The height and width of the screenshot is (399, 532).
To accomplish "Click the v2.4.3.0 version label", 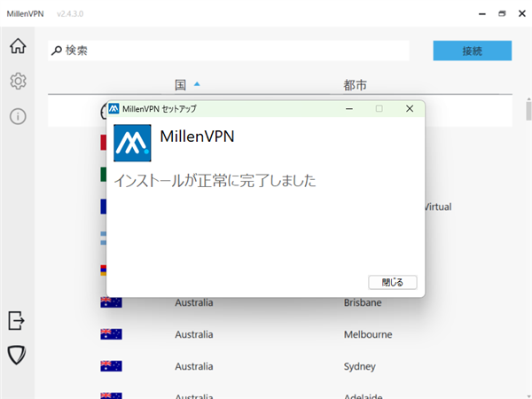I will coord(70,14).
